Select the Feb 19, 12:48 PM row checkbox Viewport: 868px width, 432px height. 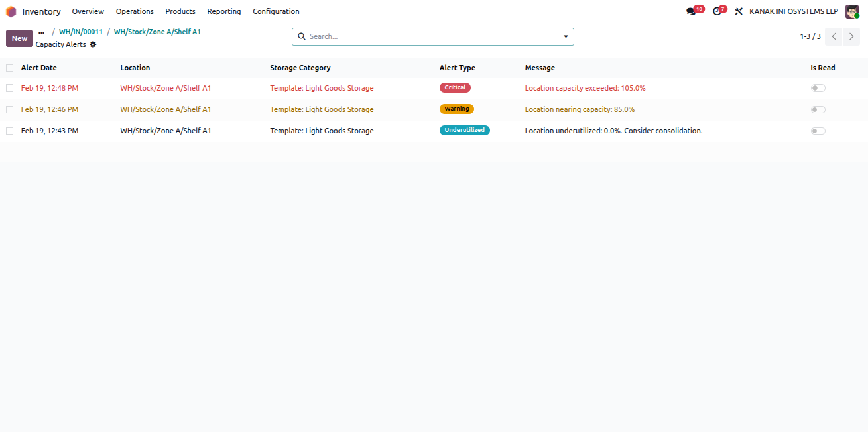pyautogui.click(x=9, y=88)
